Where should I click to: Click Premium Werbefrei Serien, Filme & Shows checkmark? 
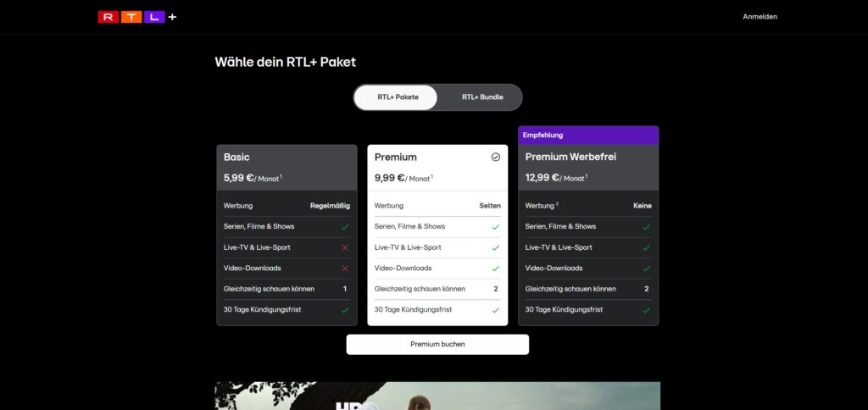[x=646, y=227]
